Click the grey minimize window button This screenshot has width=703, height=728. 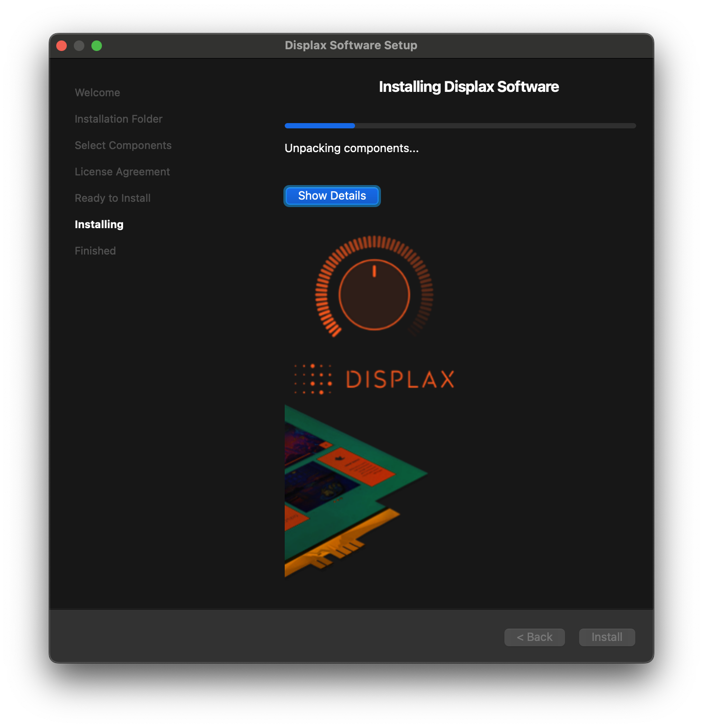pyautogui.click(x=79, y=46)
